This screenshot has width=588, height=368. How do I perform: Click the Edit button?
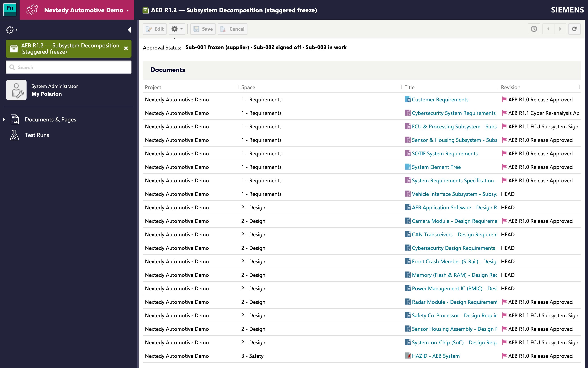click(155, 29)
